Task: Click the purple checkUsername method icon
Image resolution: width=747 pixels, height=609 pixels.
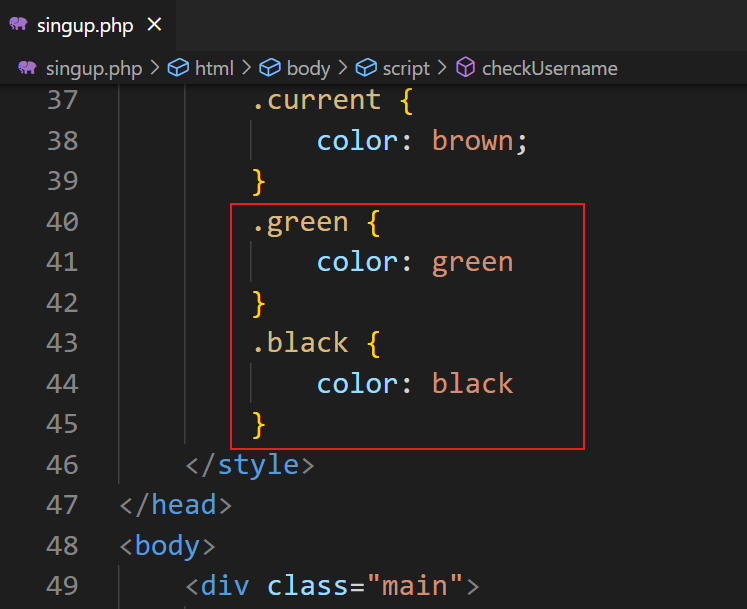Action: (465, 67)
